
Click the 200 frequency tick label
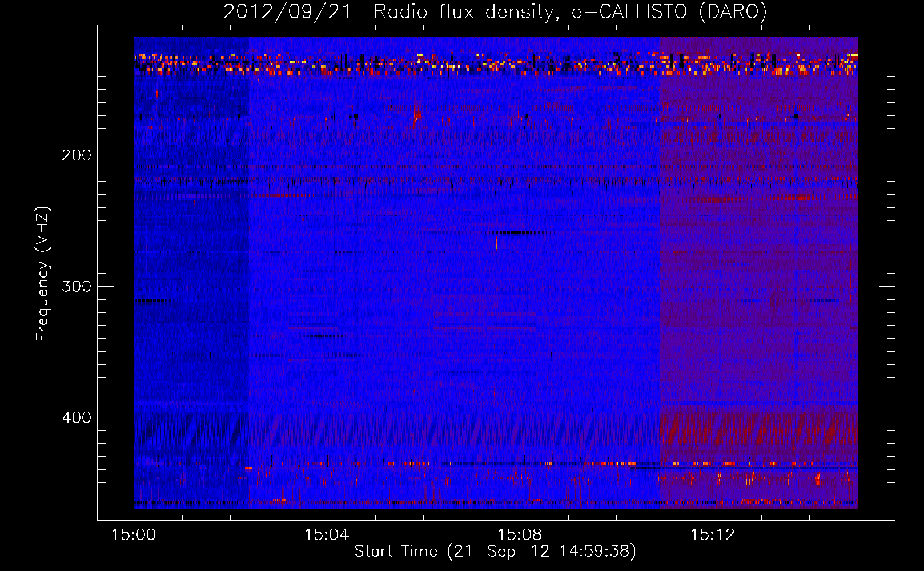pos(77,155)
